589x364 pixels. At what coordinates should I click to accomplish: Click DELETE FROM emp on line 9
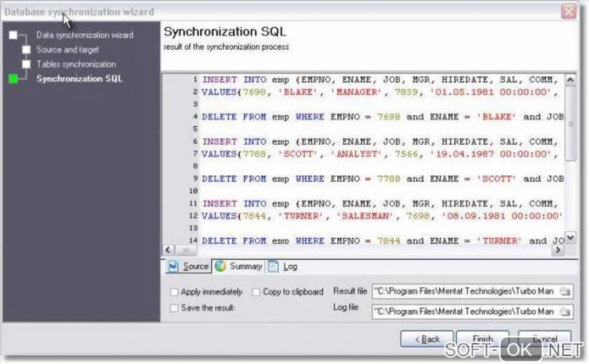245,179
